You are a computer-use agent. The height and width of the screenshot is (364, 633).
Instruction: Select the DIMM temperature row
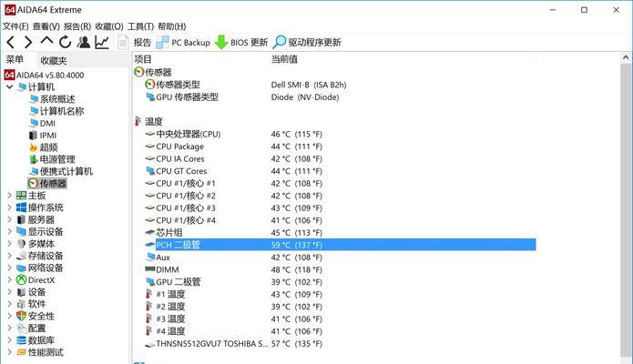(341, 269)
